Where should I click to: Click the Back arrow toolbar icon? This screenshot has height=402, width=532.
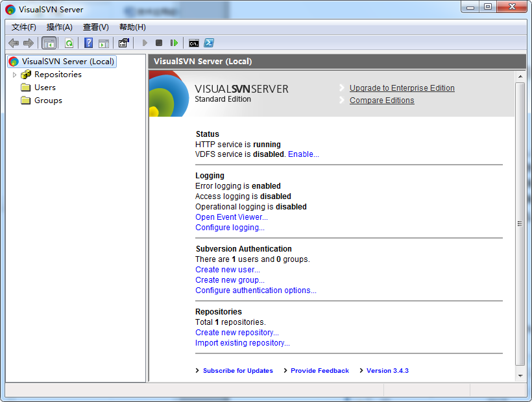(x=14, y=43)
